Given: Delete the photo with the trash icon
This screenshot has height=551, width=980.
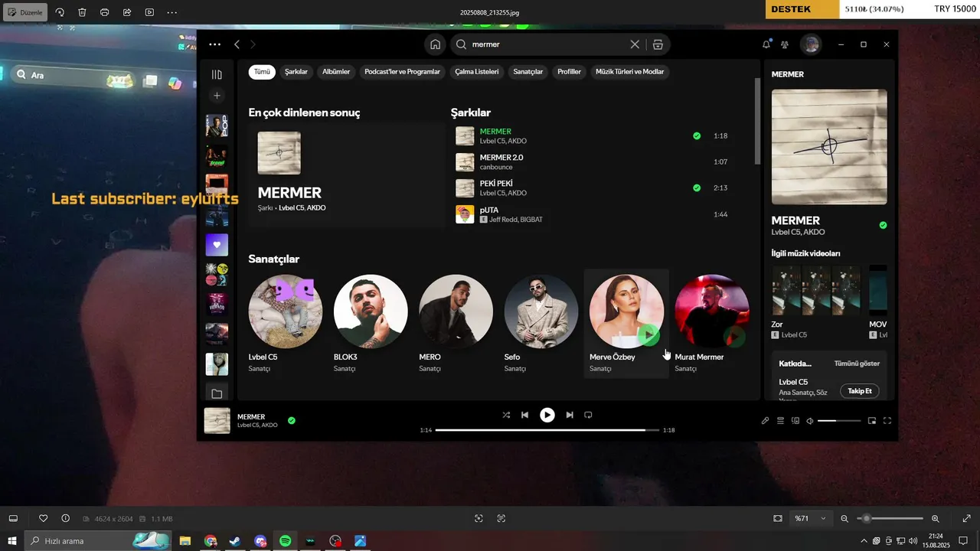Looking at the screenshot, I should 82,12.
